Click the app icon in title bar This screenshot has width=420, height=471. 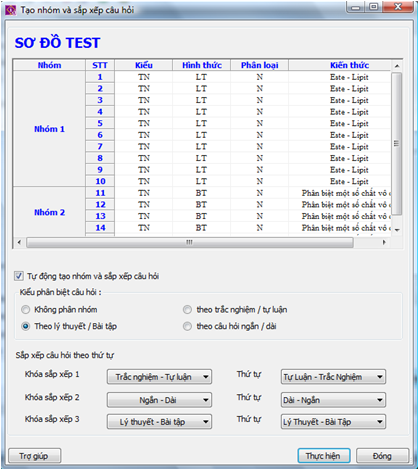coord(10,10)
